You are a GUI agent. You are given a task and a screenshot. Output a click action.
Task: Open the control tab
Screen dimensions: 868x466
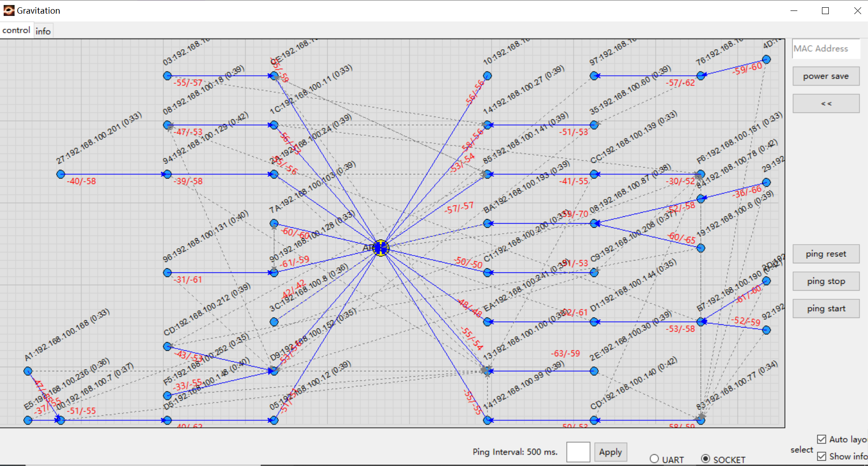(x=16, y=30)
